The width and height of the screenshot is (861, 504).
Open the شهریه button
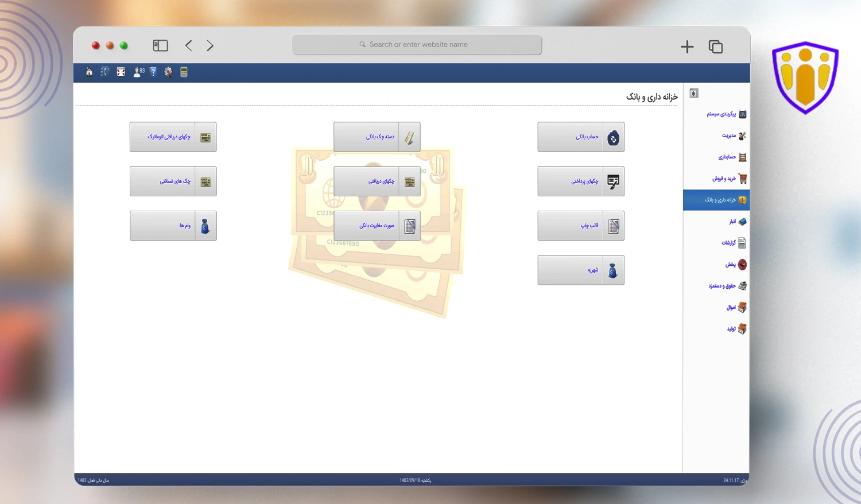pyautogui.click(x=581, y=270)
